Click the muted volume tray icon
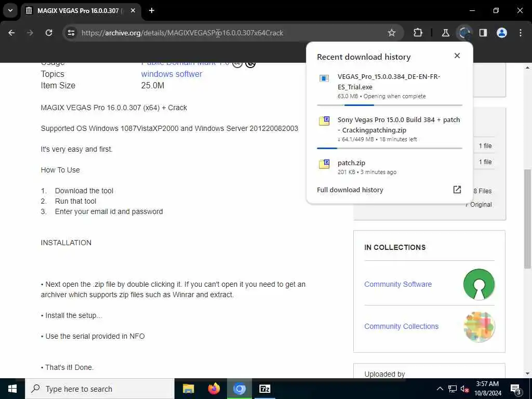Viewport: 532px width, 399px height. point(465,389)
